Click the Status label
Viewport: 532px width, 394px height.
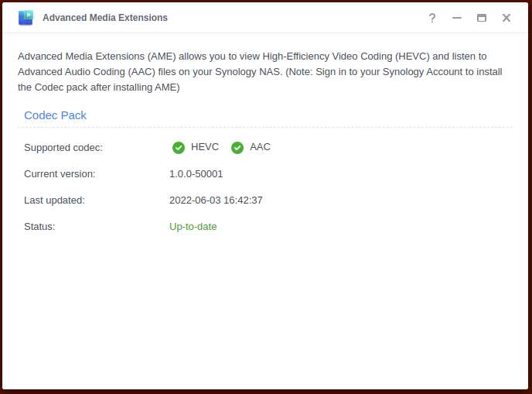pyautogui.click(x=39, y=227)
